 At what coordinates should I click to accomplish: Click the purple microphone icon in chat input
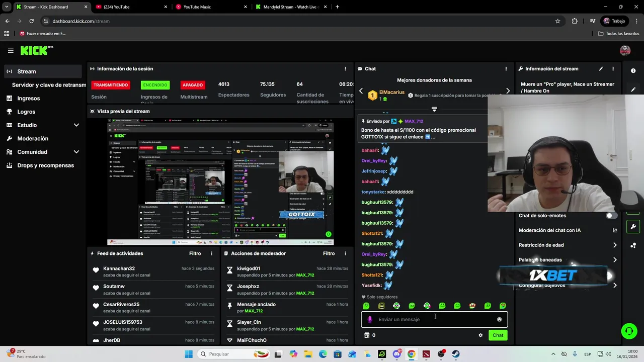point(370,319)
